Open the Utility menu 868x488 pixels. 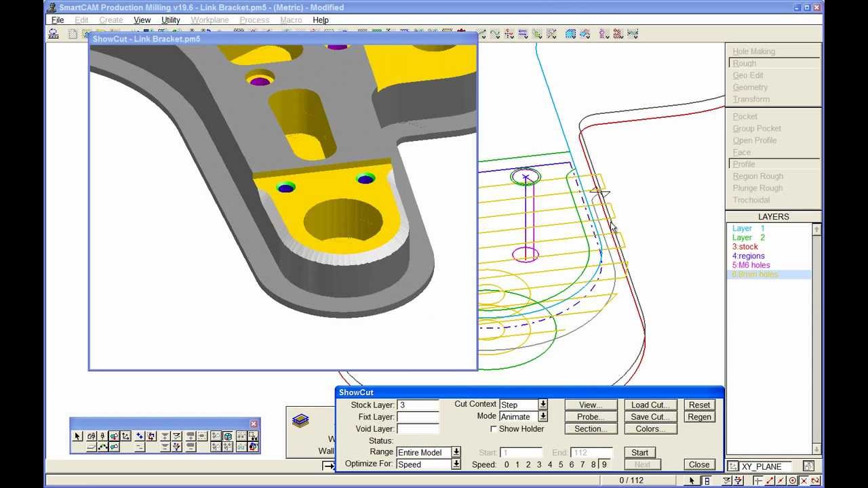point(170,20)
